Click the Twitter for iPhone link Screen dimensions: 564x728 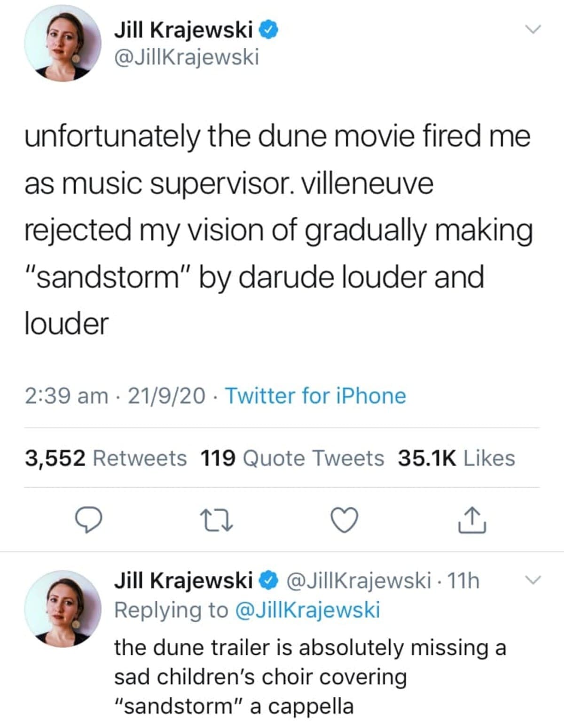tap(315, 395)
